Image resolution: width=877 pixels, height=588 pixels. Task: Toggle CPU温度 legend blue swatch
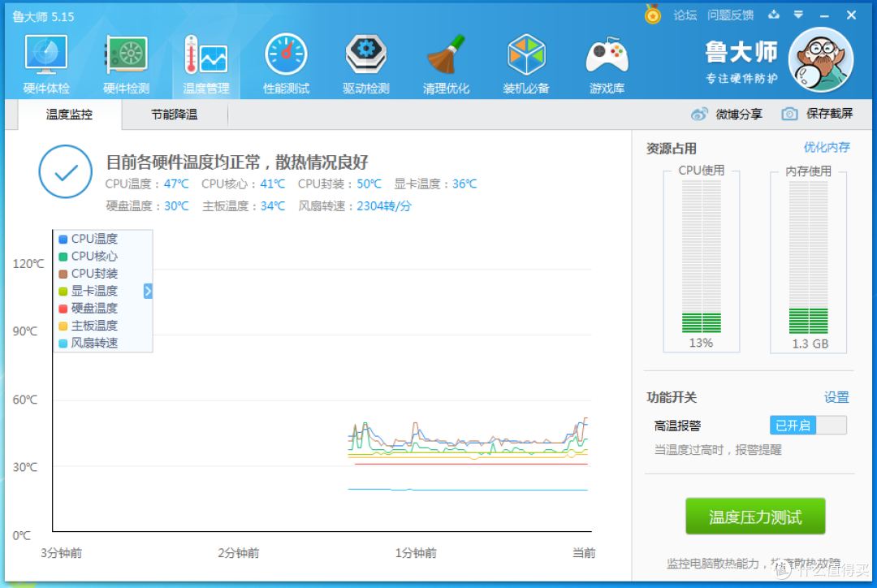point(63,239)
